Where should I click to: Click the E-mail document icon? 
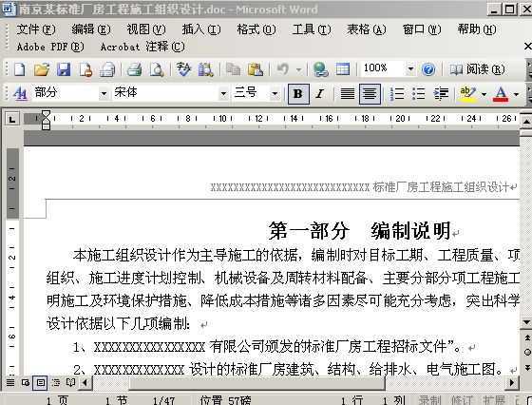[107, 69]
